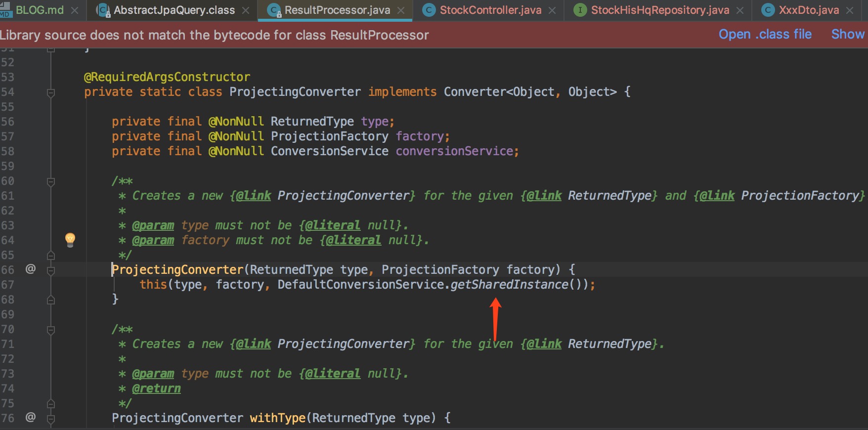
Task: Click the withType method name on line 76
Action: point(277,418)
